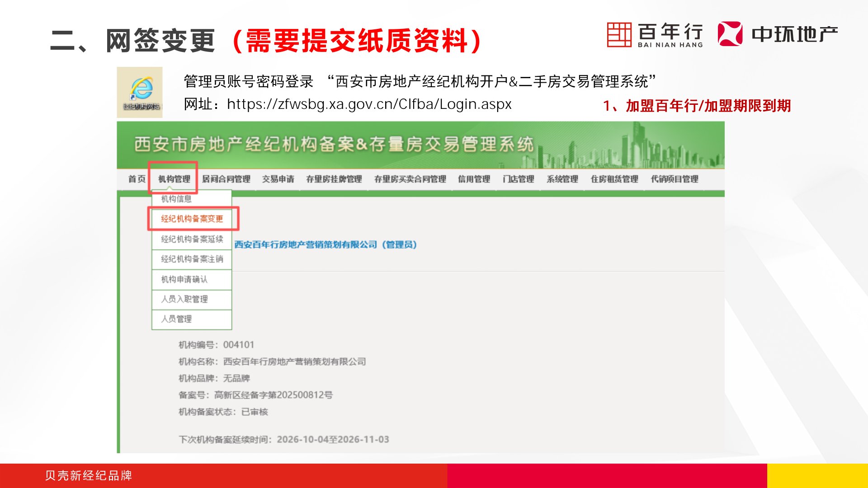Click the footer text 贝壳新经纪品牌
Image resolution: width=868 pixels, height=488 pixels.
tap(89, 475)
